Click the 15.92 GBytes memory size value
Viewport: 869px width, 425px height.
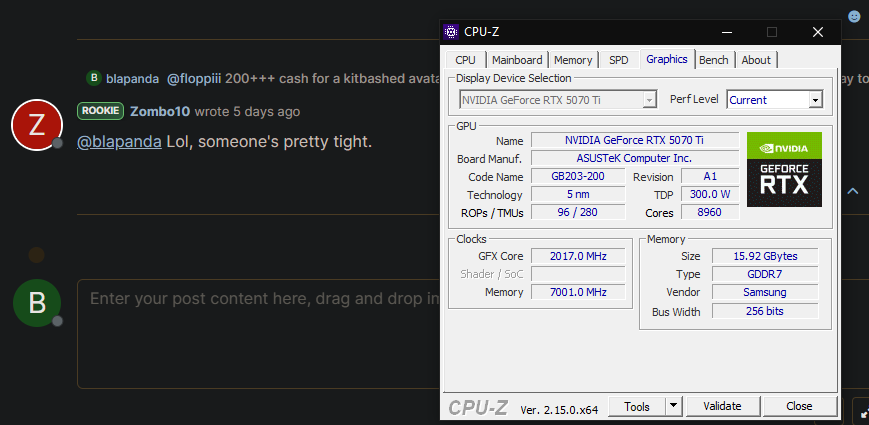click(x=765, y=256)
